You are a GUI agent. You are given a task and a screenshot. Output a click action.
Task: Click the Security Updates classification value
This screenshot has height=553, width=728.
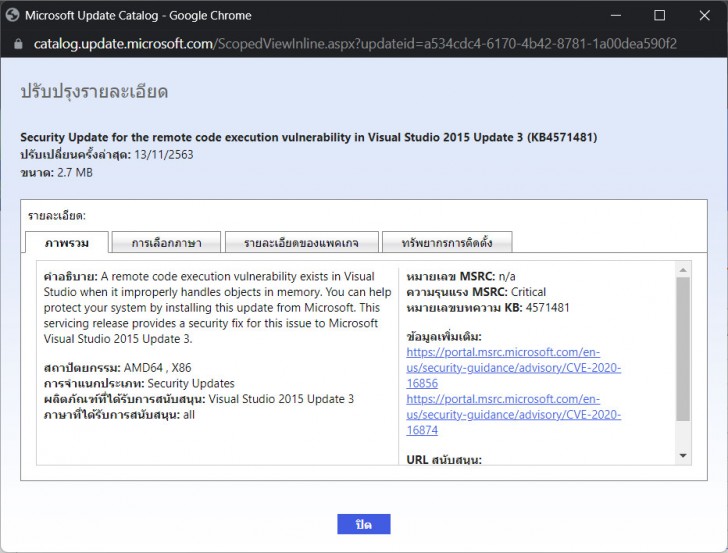coord(191,384)
